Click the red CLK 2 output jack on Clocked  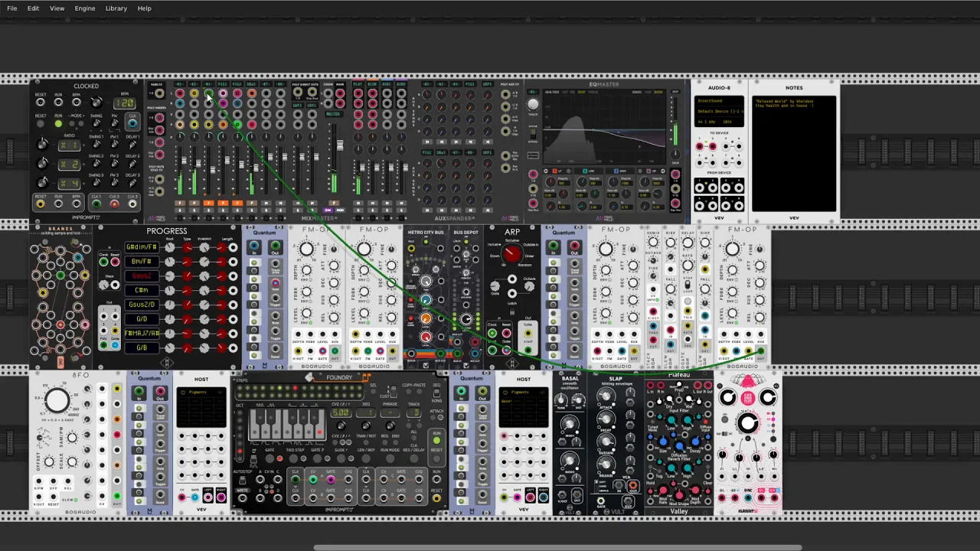tap(114, 204)
